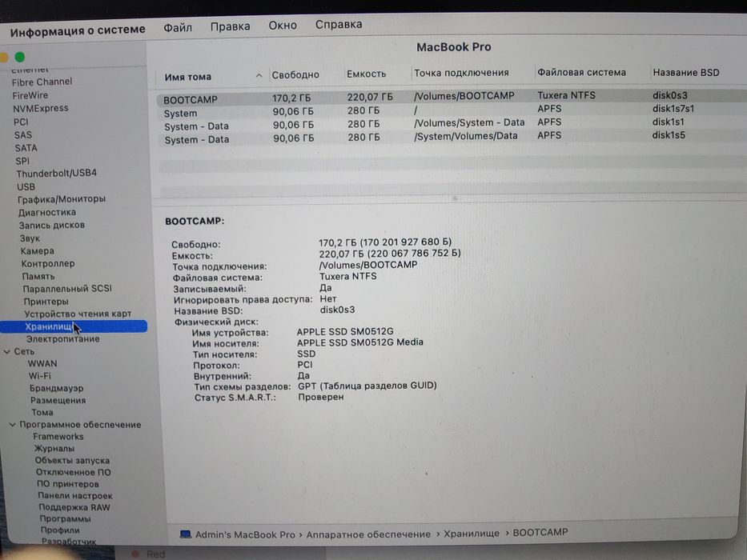Select Графика/Мониторы in sidebar
747x560 pixels.
pyautogui.click(x=62, y=199)
